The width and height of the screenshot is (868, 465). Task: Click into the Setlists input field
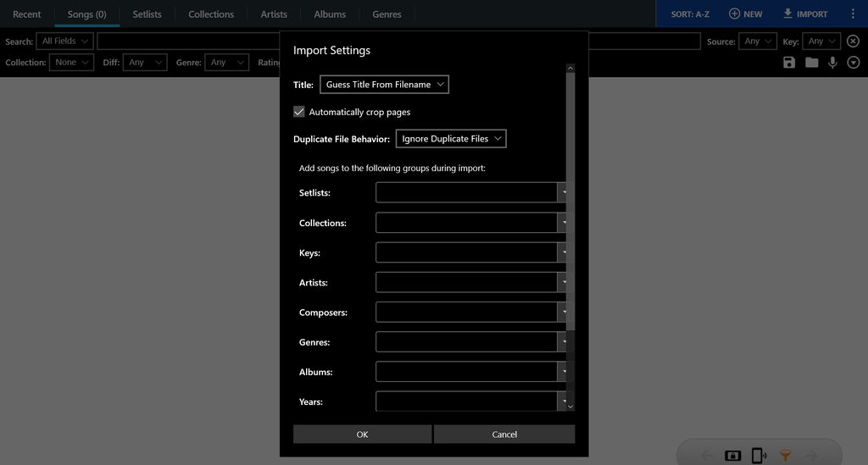[466, 192]
